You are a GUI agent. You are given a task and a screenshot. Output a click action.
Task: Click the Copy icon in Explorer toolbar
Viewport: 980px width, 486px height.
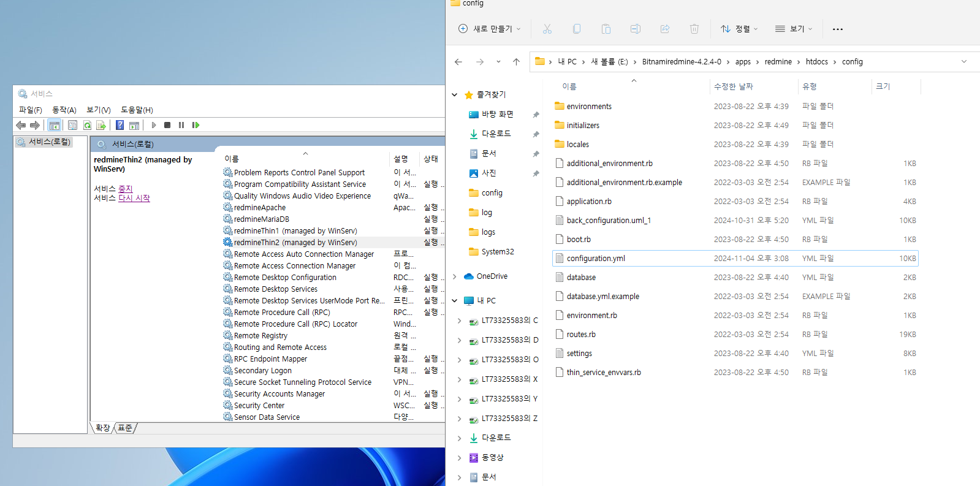[577, 29]
